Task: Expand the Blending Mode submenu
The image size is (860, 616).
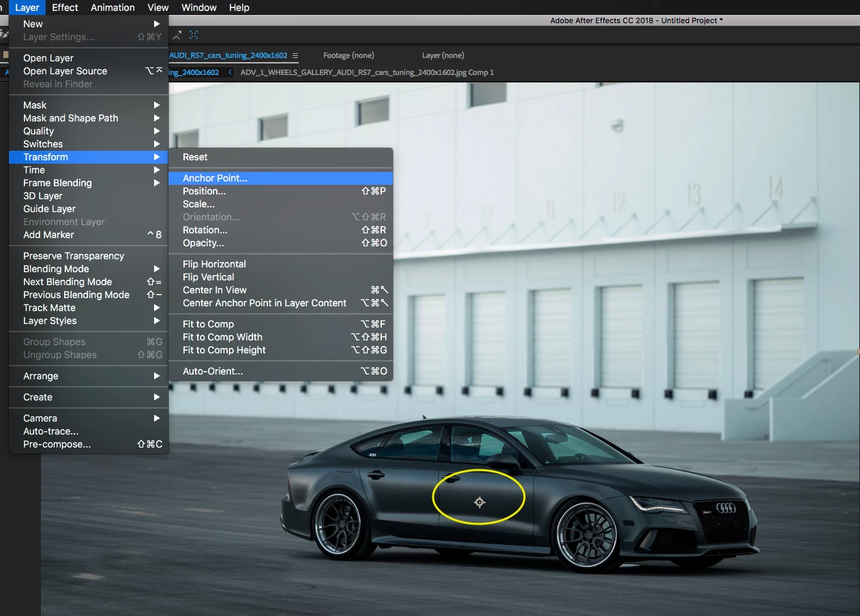Action: 89,269
